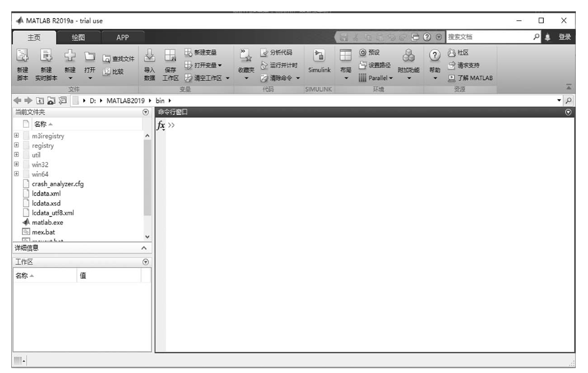588x373 pixels.
Task: Open the 当前文件夹 panel actions menu
Action: point(145,112)
